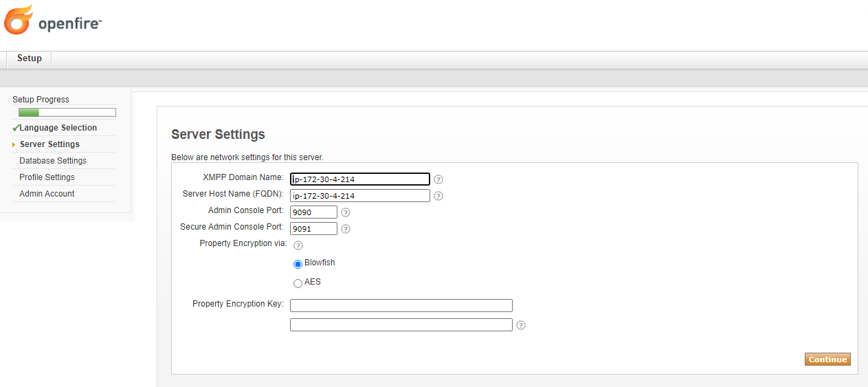Focus the XMPP Domain Name field
The height and width of the screenshot is (387, 868).
(360, 179)
